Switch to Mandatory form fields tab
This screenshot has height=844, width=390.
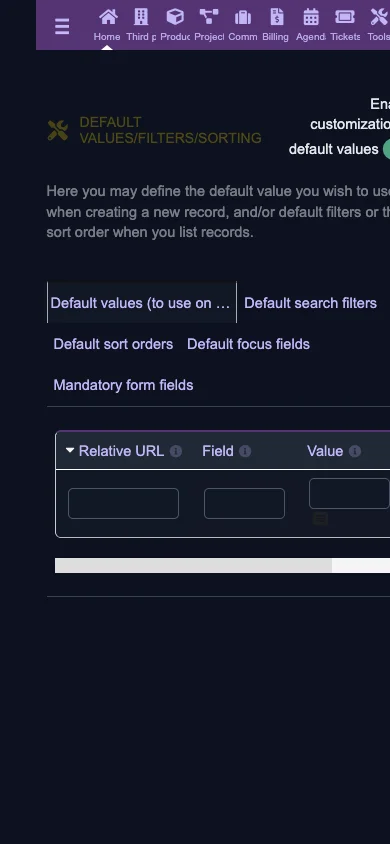click(123, 385)
